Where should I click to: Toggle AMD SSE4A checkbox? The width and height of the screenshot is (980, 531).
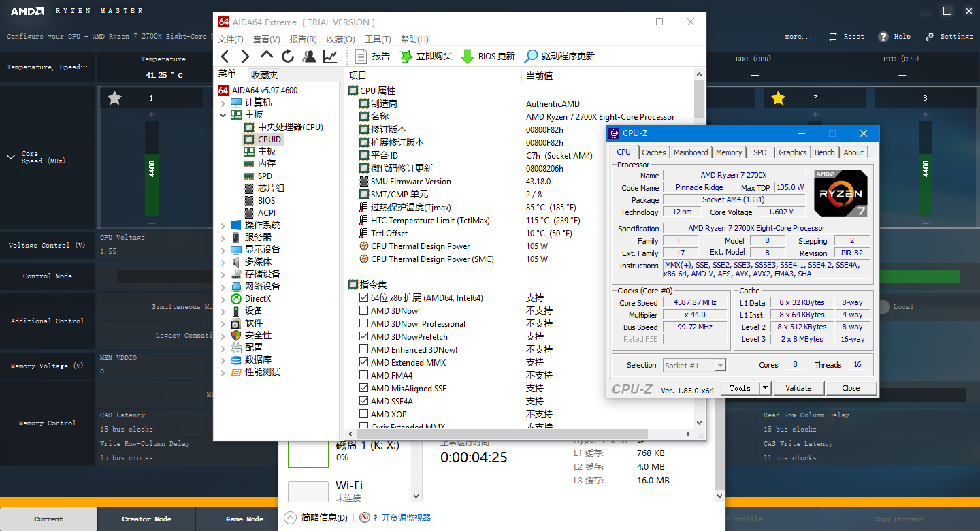(364, 401)
